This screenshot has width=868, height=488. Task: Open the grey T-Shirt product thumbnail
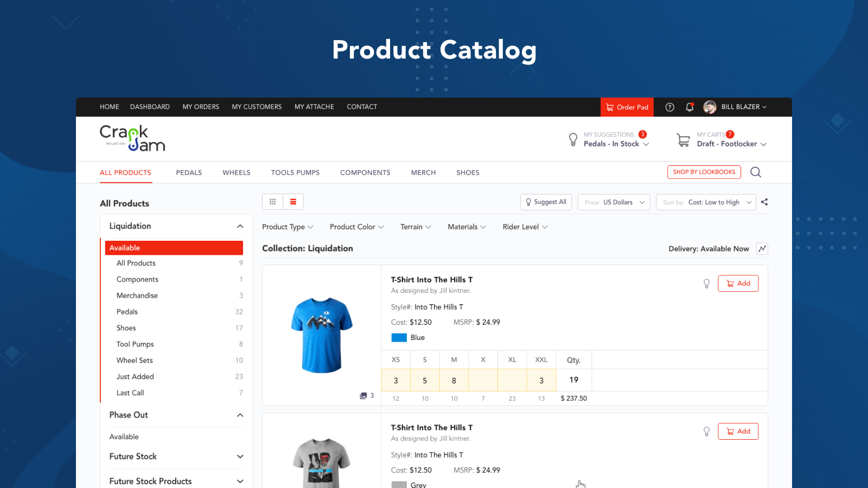[322, 463]
